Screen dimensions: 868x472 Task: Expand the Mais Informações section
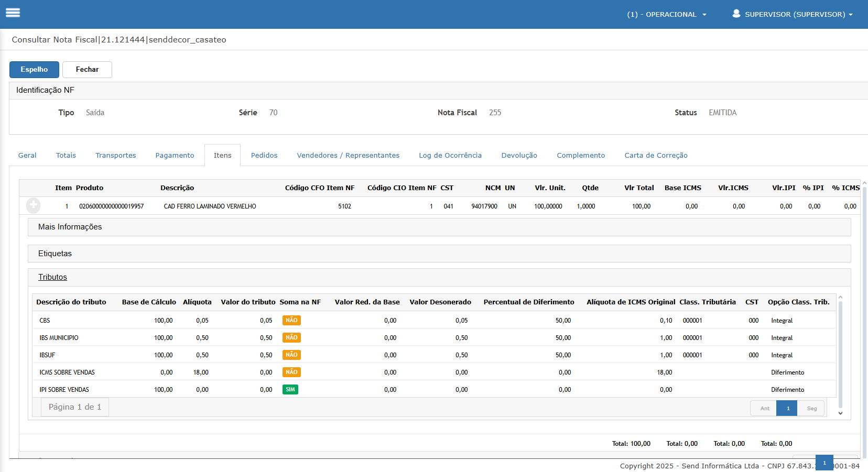click(70, 227)
